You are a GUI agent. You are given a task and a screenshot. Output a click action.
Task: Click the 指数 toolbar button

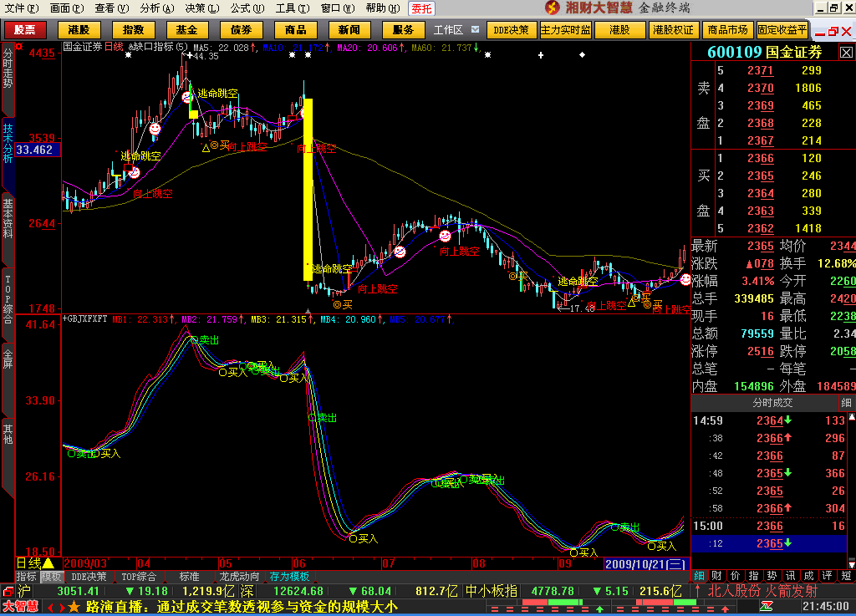click(x=133, y=30)
